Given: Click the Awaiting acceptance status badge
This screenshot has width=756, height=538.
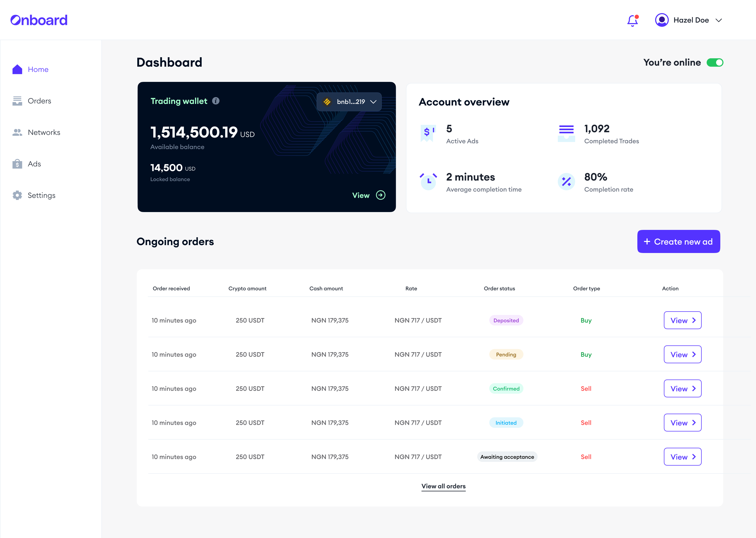Looking at the screenshot, I should click(x=507, y=456).
